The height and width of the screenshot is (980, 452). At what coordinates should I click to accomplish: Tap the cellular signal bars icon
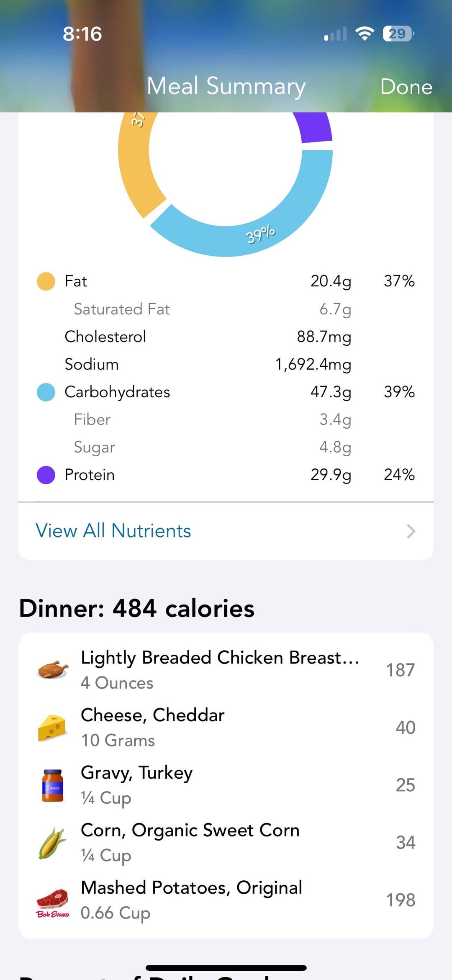[x=336, y=33]
